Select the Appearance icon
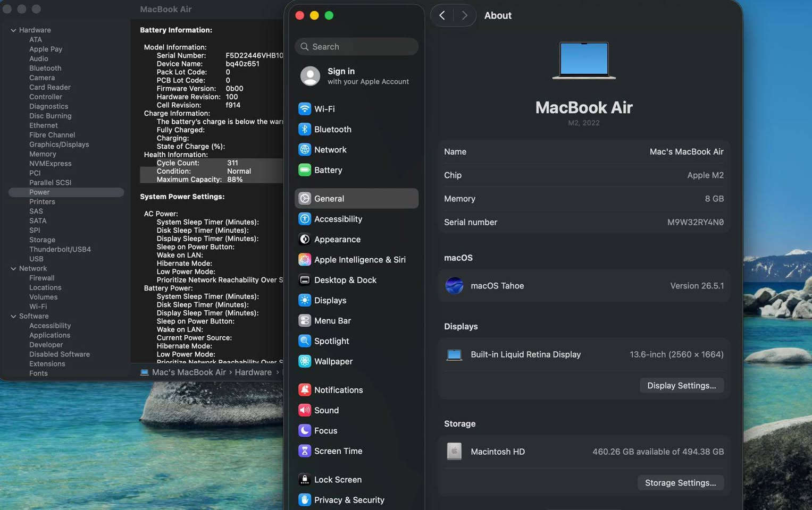This screenshot has height=510, width=812. [x=305, y=239]
